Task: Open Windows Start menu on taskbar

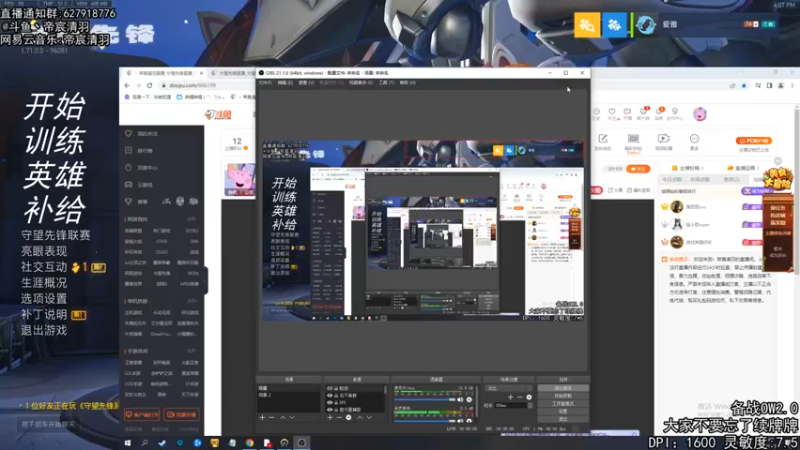Action: (x=128, y=443)
